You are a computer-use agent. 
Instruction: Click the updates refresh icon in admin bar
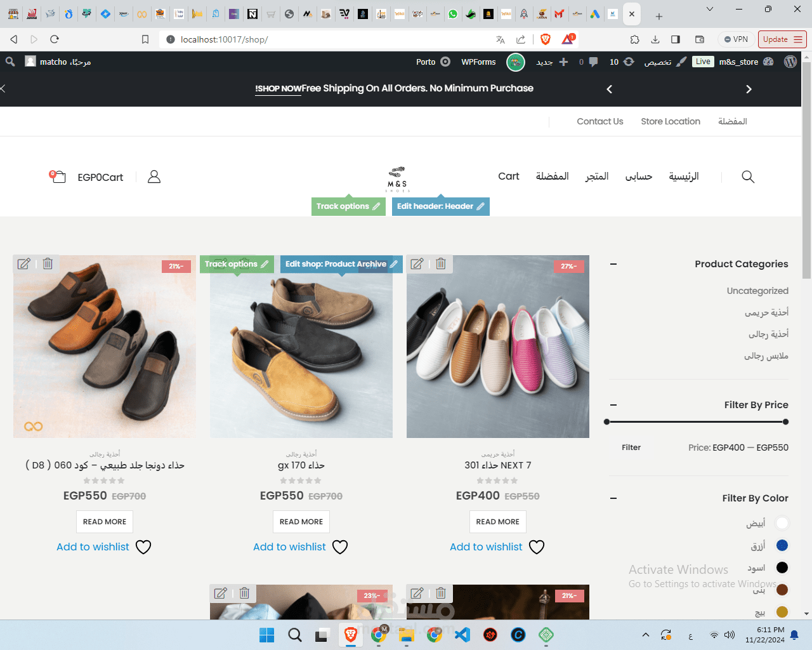[628, 62]
